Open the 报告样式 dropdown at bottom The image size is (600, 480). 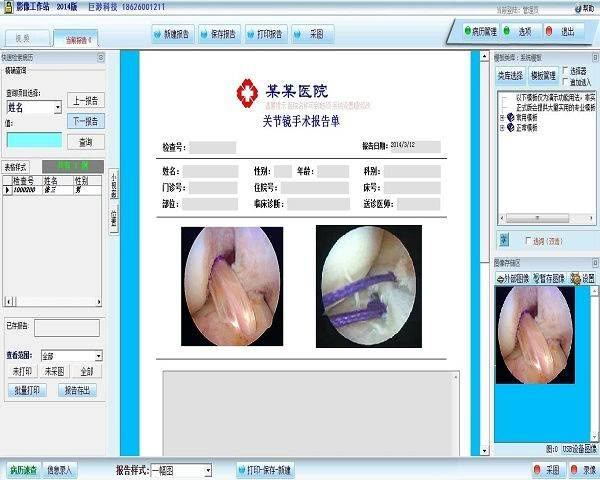(x=207, y=469)
